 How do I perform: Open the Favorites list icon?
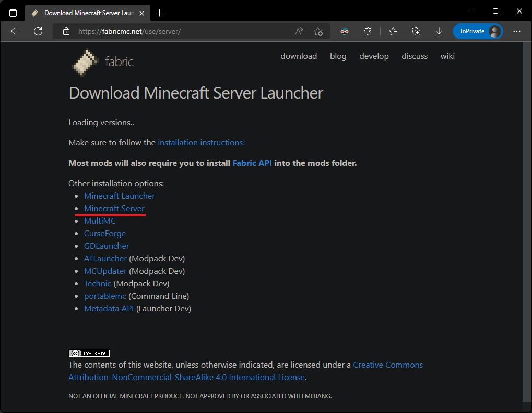click(x=393, y=31)
